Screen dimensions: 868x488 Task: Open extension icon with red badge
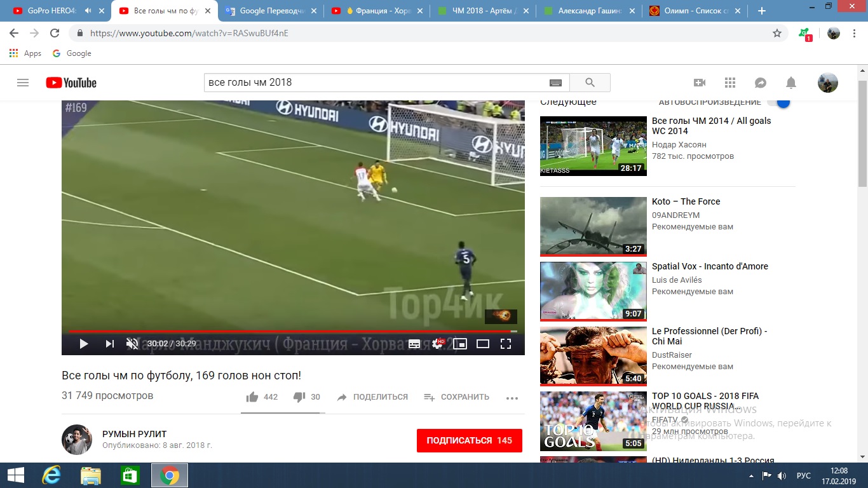pyautogui.click(x=805, y=34)
